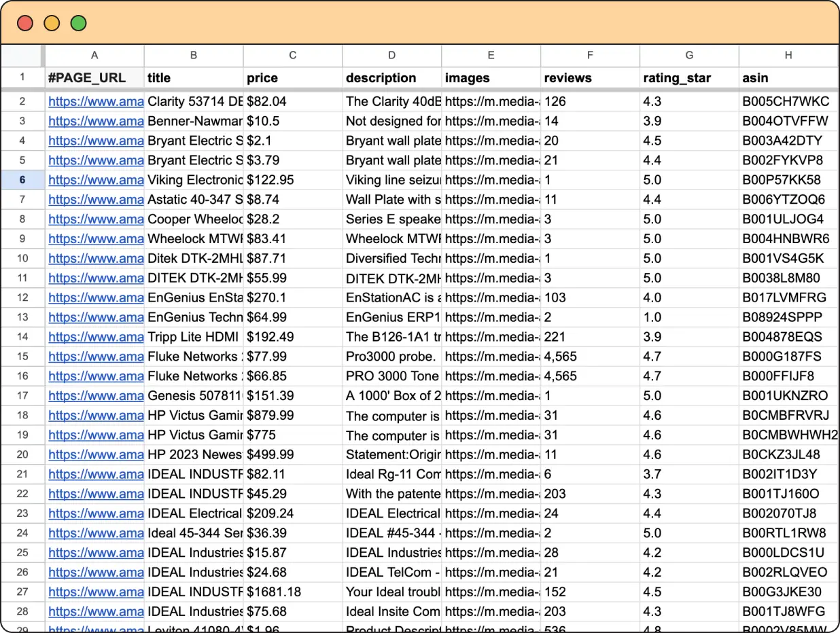Open the Amazon product link in row 2
840x633 pixels.
(x=95, y=101)
